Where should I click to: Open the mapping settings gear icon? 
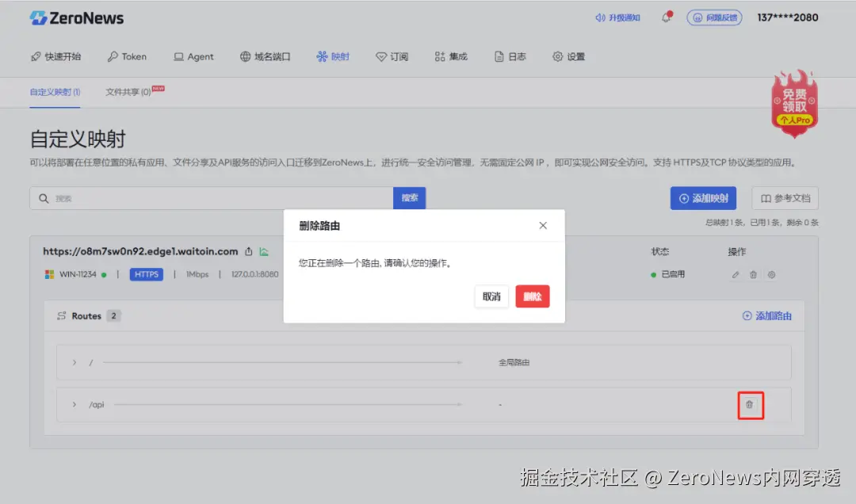pos(771,275)
